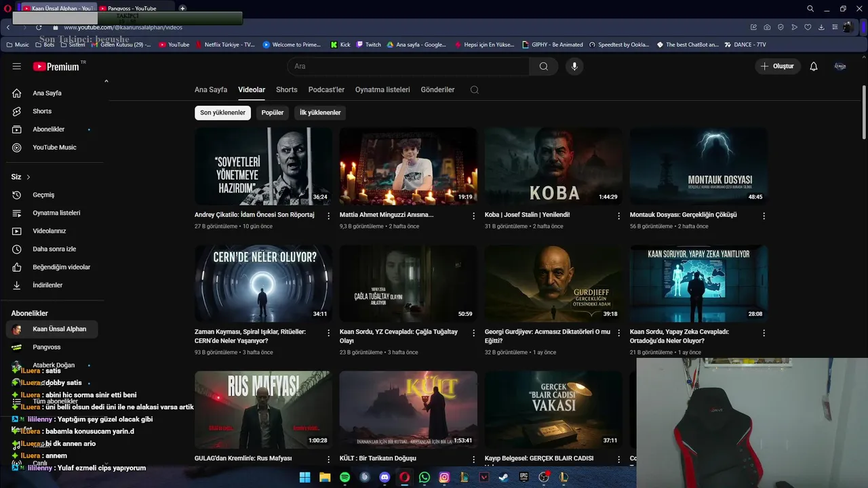Open Instagram from the taskbar
The image size is (868, 488).
point(444,477)
